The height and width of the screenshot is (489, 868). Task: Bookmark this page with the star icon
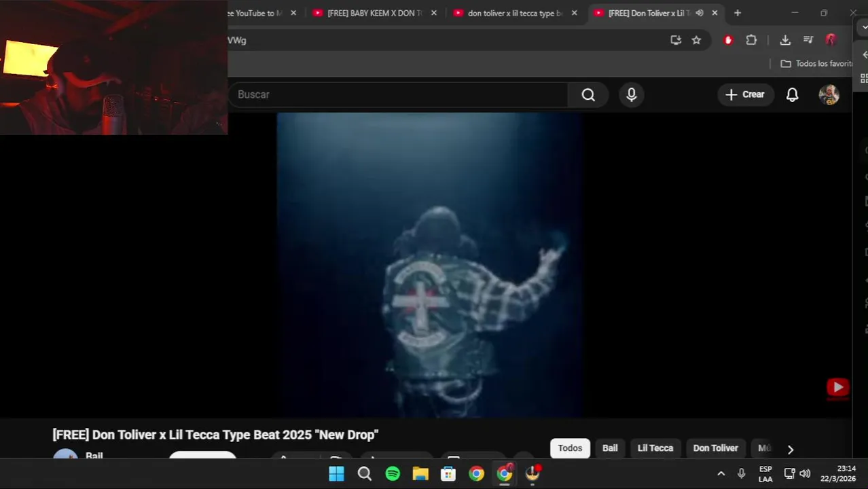(x=696, y=40)
